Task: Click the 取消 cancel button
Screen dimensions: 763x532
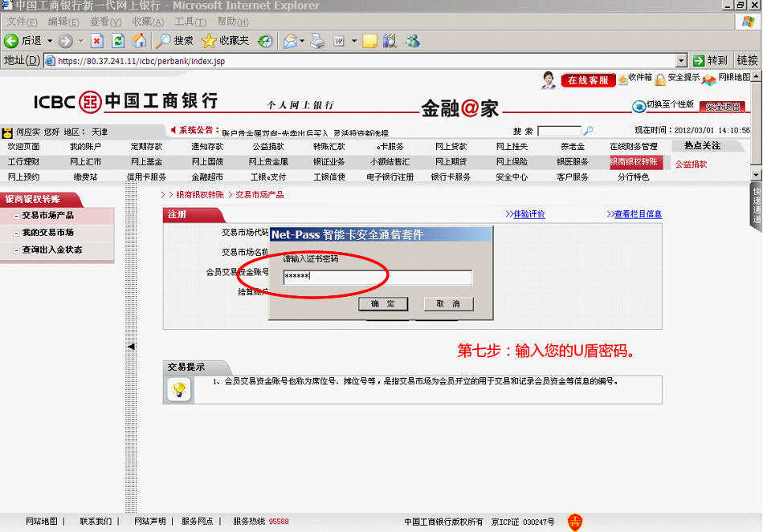Action: (448, 304)
